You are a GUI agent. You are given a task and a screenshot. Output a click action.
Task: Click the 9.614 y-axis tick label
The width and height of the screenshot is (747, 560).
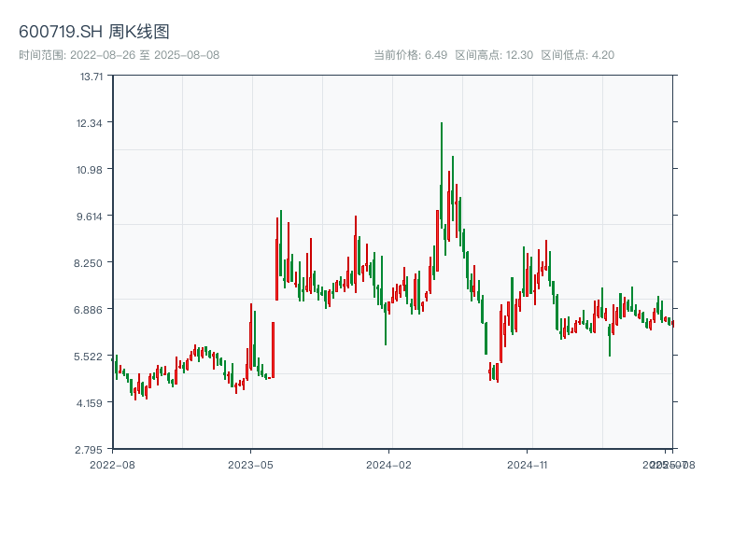(92, 216)
